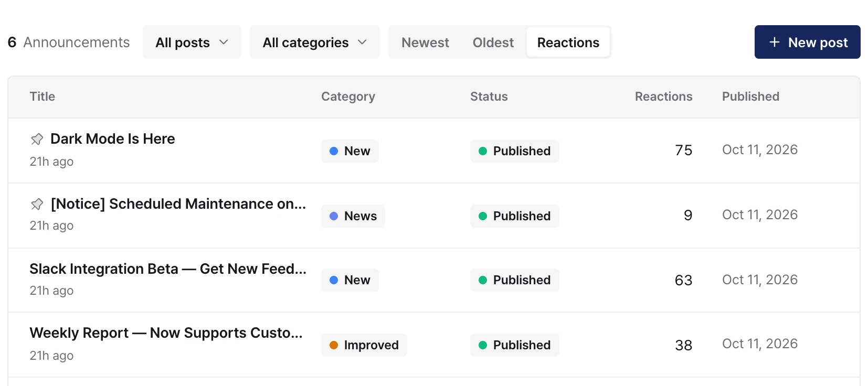Click the published date of Scheduled Maintenance row
Viewport: 868px width, 386px height.
[x=760, y=215]
